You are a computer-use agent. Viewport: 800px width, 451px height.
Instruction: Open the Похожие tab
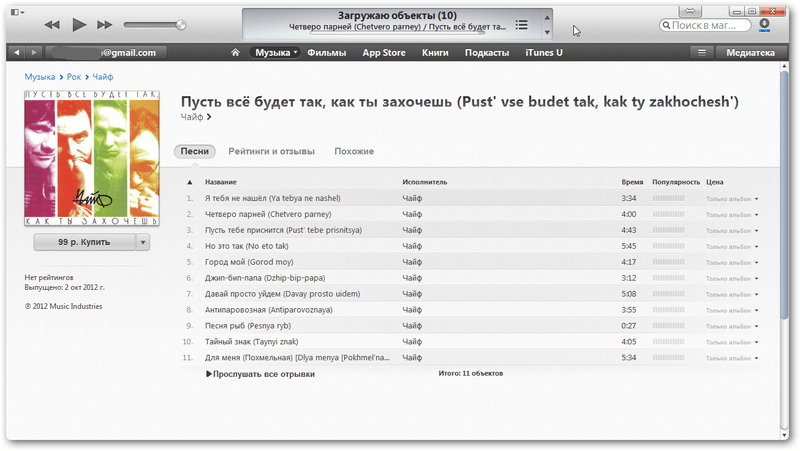pyautogui.click(x=354, y=151)
